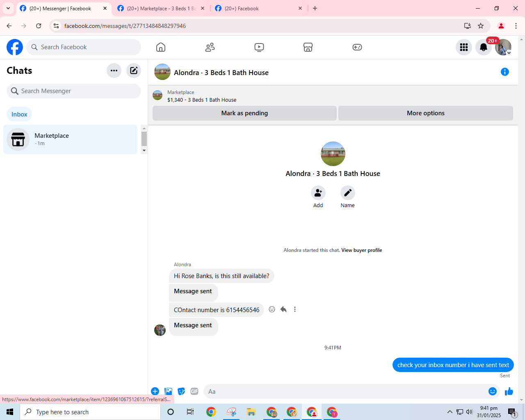
Task: Switch to the Marketplace - 3 Beds browser tab
Action: coord(161,8)
